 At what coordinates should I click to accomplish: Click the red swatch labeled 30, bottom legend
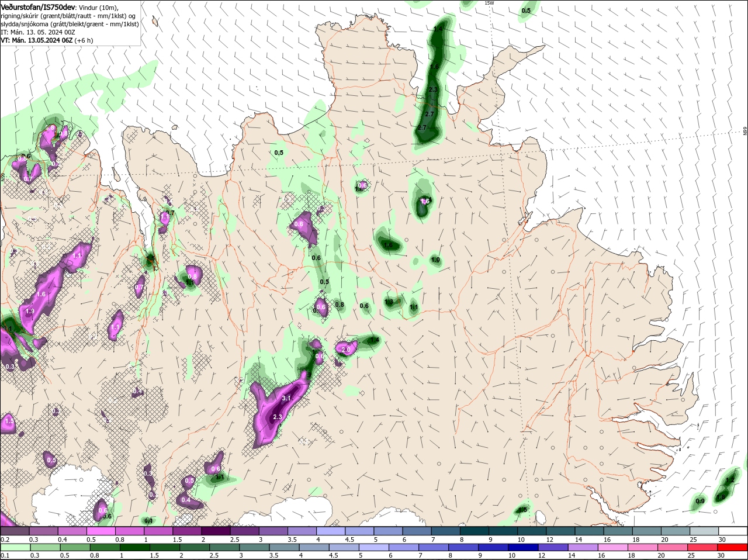point(733,548)
